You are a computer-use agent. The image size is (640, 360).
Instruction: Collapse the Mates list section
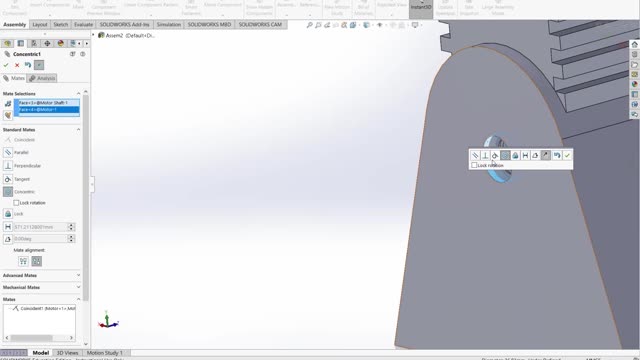click(78, 299)
